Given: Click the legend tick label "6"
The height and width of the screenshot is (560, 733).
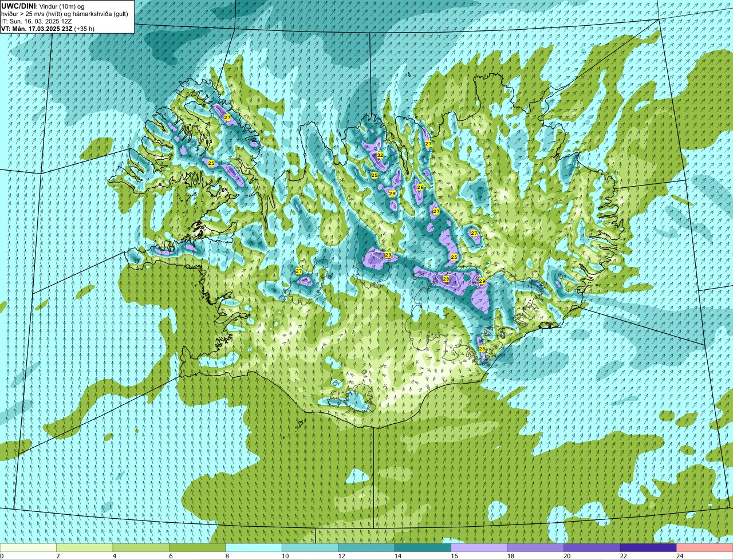Looking at the screenshot, I should [170, 556].
